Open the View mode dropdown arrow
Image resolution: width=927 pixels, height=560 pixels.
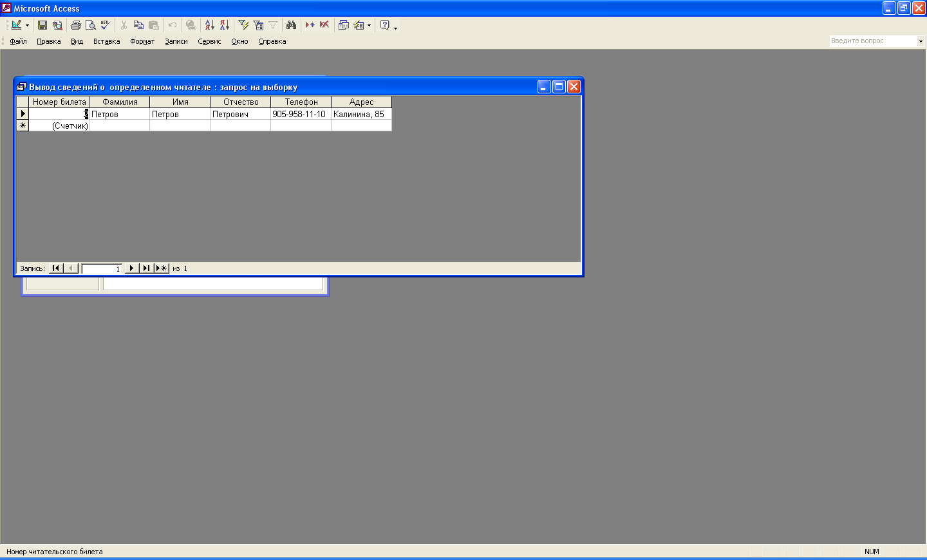pyautogui.click(x=27, y=26)
